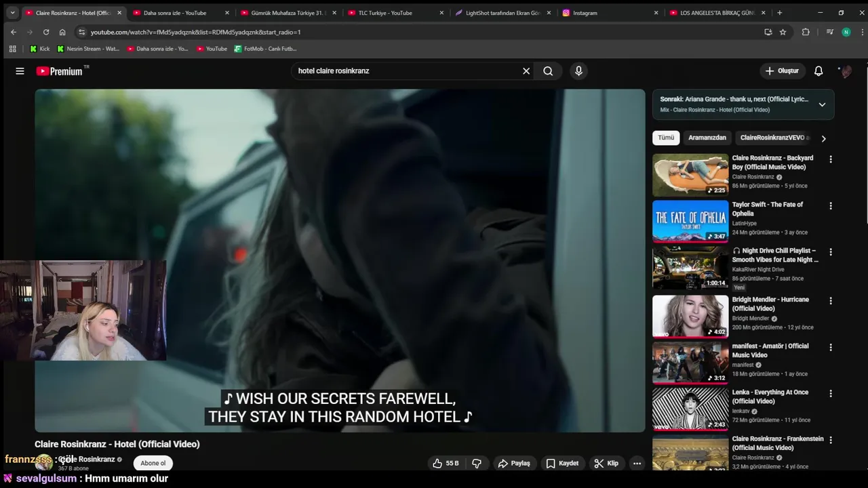Screen dimensions: 868x488
Task: Open the Chrome profile N button
Action: pos(846,32)
